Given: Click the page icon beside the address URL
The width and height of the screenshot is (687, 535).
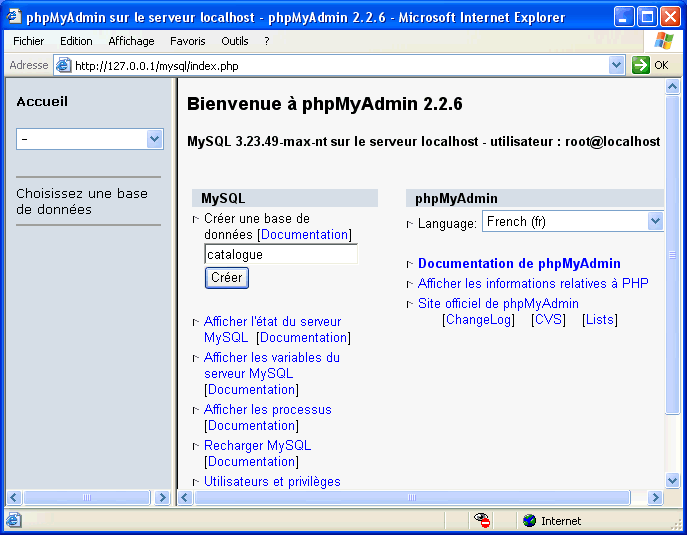Looking at the screenshot, I should click(x=64, y=66).
